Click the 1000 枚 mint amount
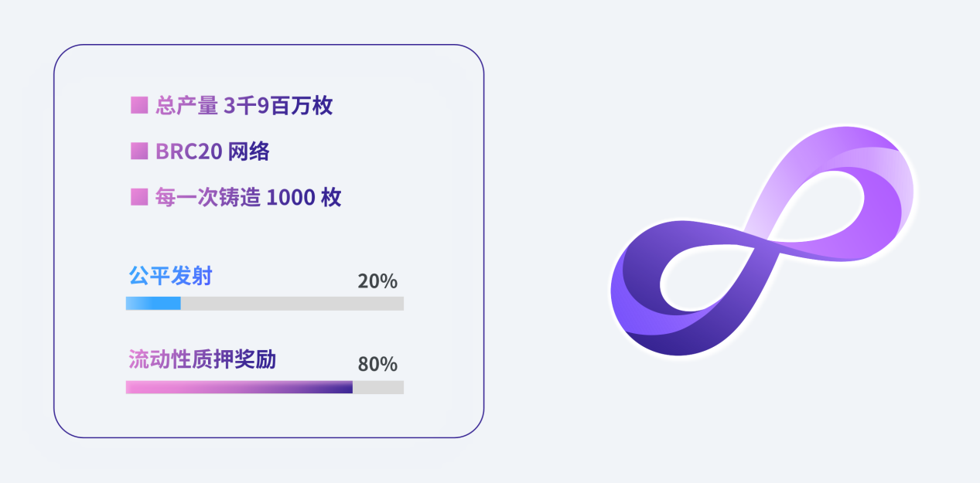 click(303, 197)
